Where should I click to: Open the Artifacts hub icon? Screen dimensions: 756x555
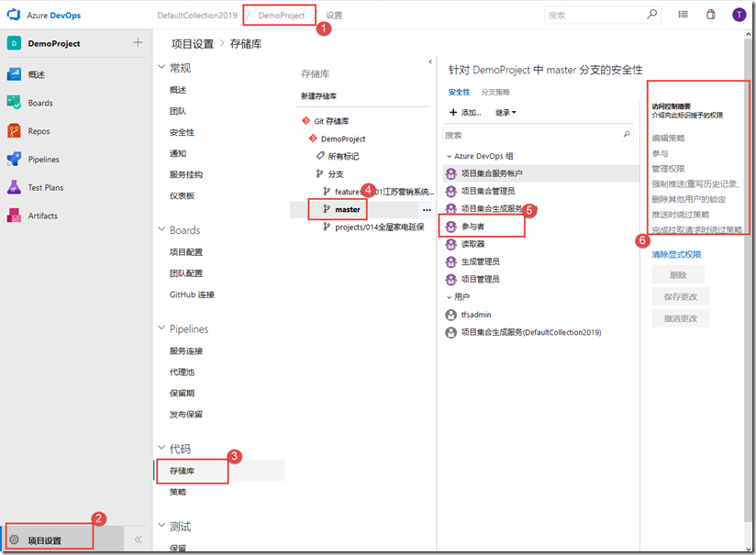coord(14,216)
